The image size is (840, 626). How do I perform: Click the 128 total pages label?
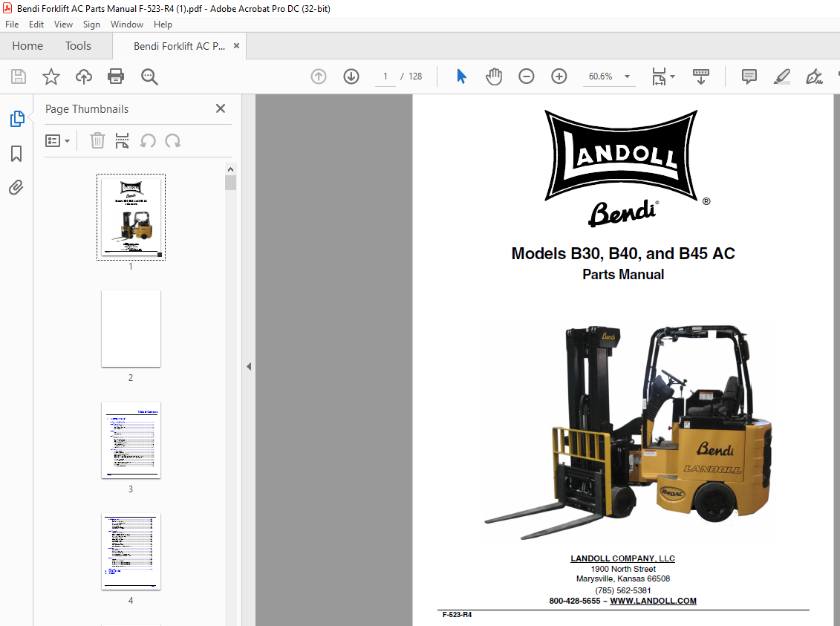pyautogui.click(x=415, y=76)
